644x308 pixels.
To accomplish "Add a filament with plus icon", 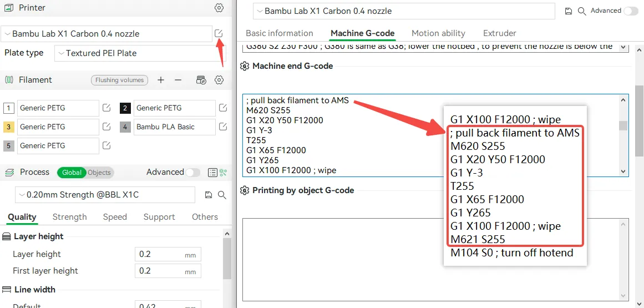I will coord(161,80).
